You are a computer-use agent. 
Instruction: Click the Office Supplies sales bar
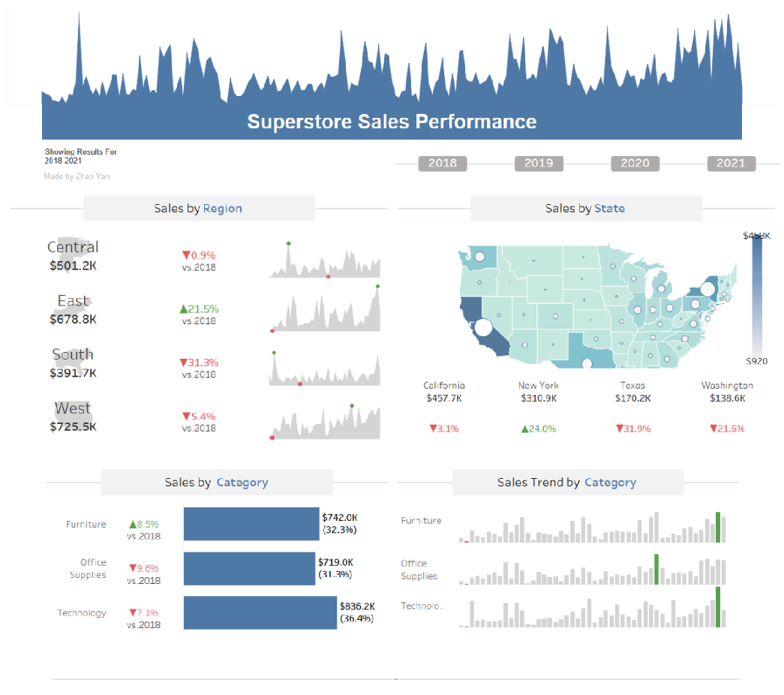[249, 568]
